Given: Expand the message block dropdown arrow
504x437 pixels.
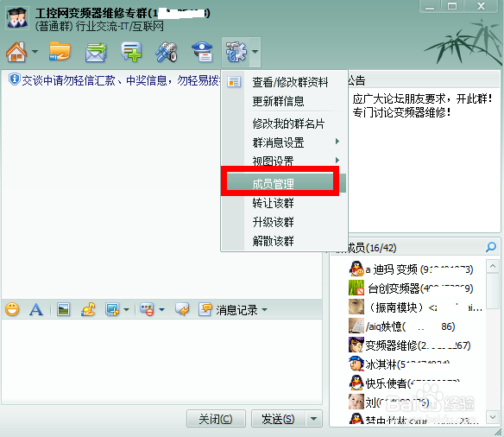Looking at the screenshot, I should coord(161,310).
